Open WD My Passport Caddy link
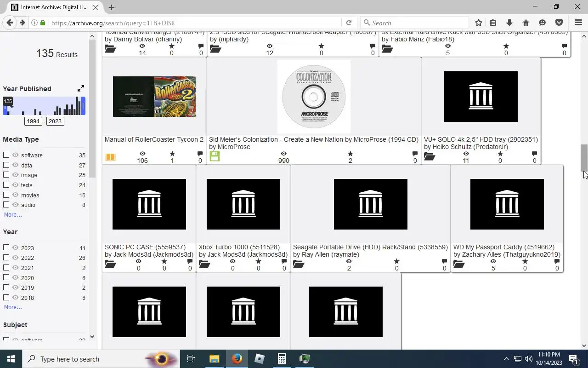Viewport: 588px width, 368px height. (504, 247)
